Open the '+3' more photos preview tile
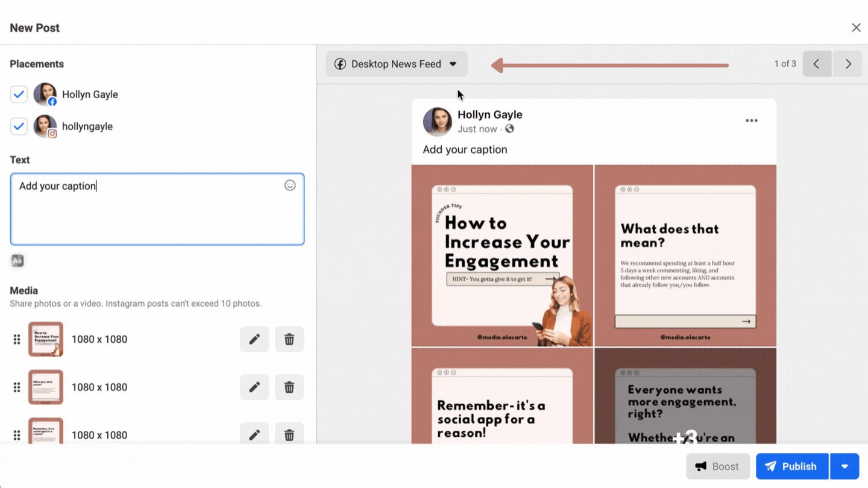The width and height of the screenshot is (868, 488). tap(685, 396)
